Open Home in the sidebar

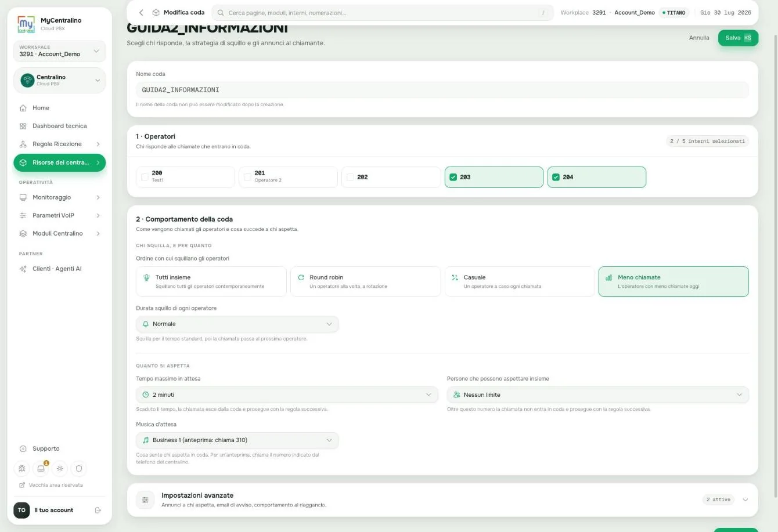(x=59, y=108)
